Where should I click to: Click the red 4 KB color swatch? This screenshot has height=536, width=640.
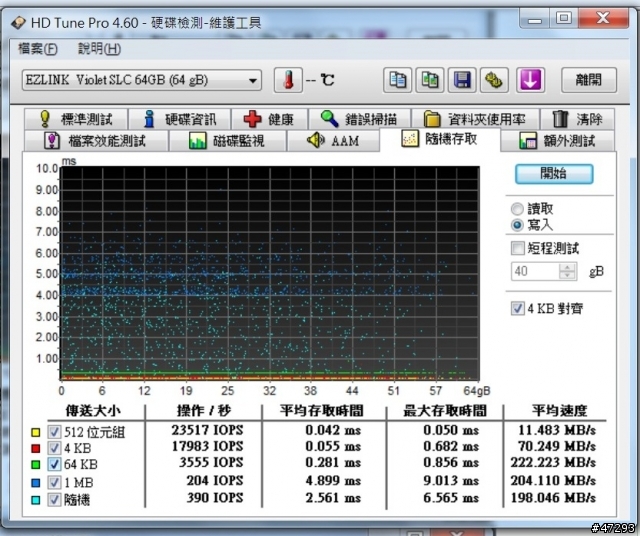(36, 449)
